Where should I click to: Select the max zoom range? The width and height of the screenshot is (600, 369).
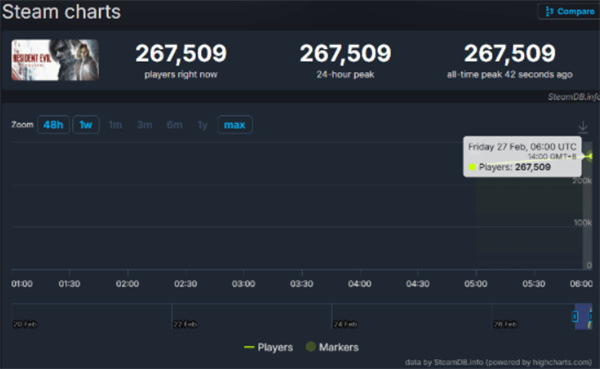point(235,125)
